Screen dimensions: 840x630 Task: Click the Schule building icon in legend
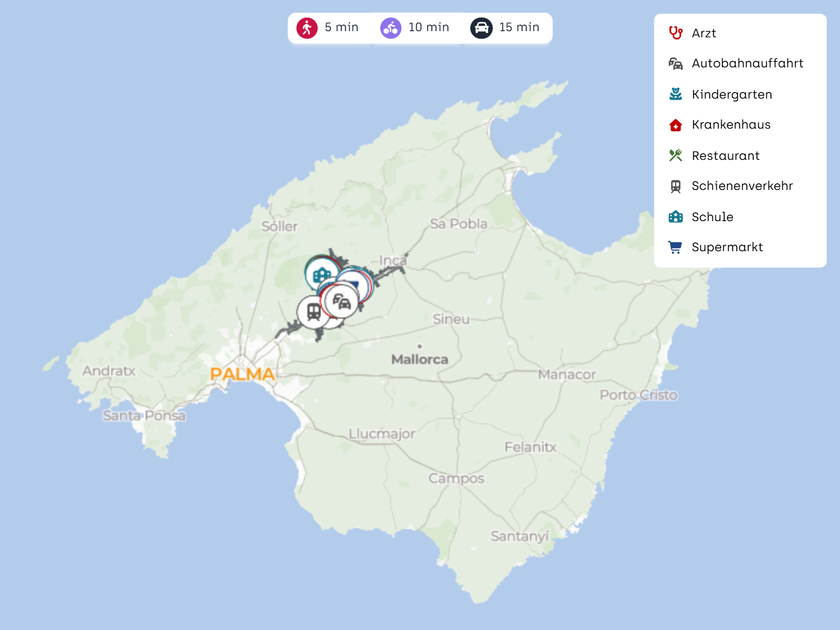[676, 217]
